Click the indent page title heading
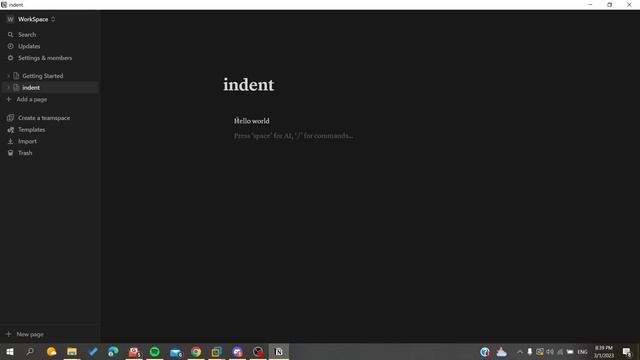640x360 pixels. 249,85
